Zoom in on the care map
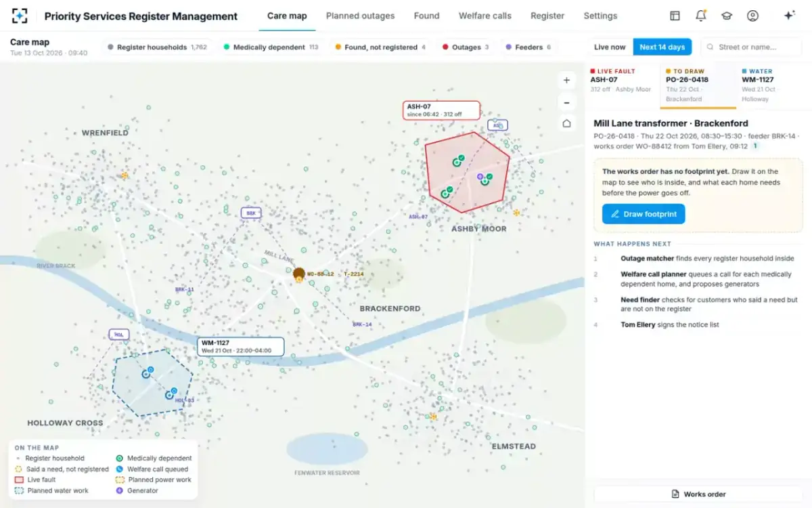The image size is (812, 508). tap(566, 80)
